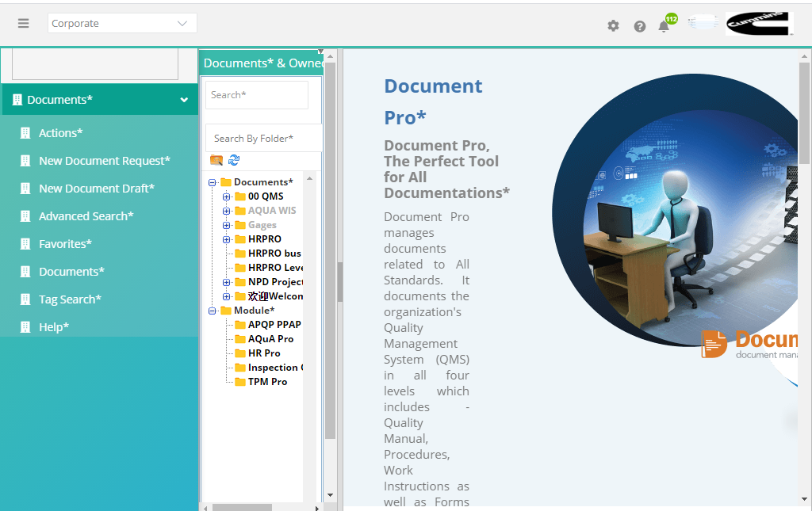Click the Documents* root folder icon in tree
The height and width of the screenshot is (511, 812).
click(226, 182)
